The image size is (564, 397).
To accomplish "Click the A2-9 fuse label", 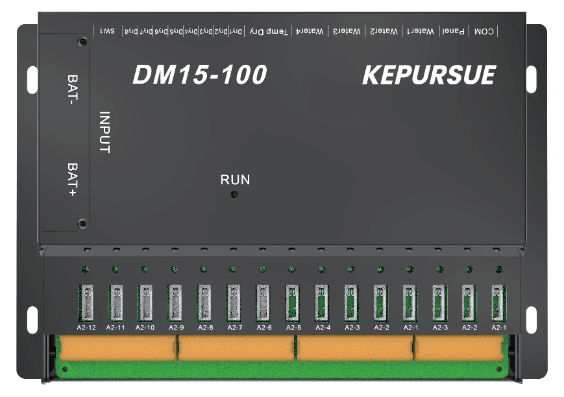I will (176, 328).
